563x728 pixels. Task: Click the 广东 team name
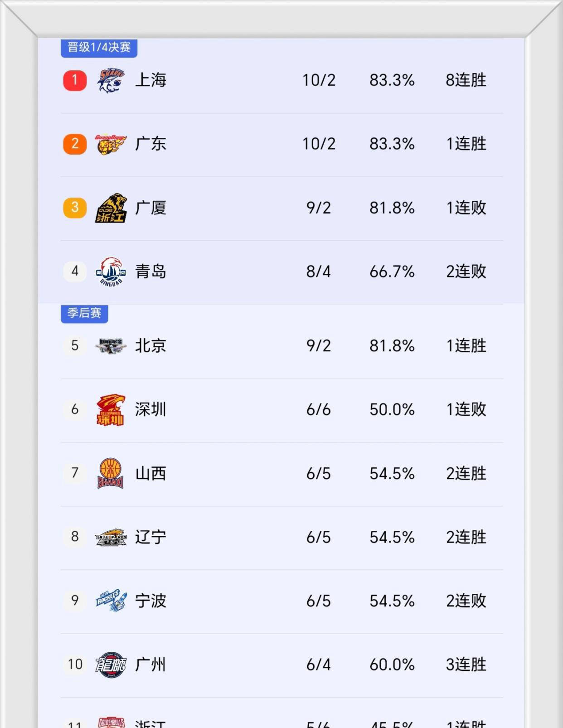pos(150,144)
